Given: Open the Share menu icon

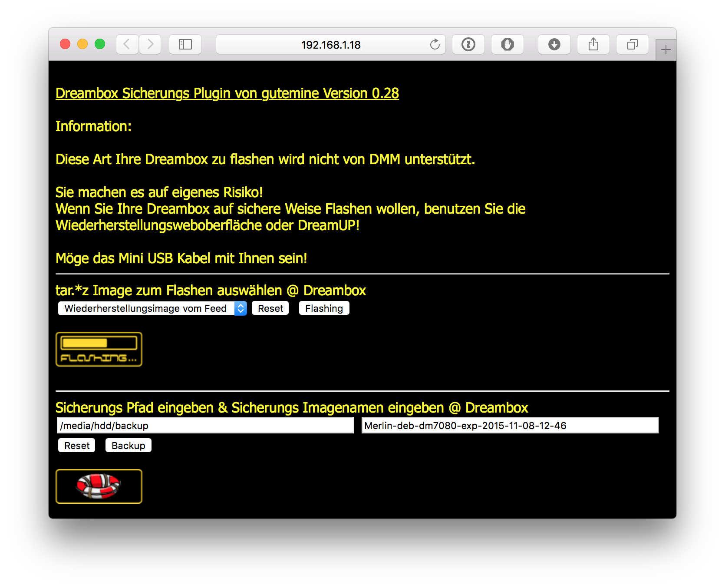Looking at the screenshot, I should 593,44.
